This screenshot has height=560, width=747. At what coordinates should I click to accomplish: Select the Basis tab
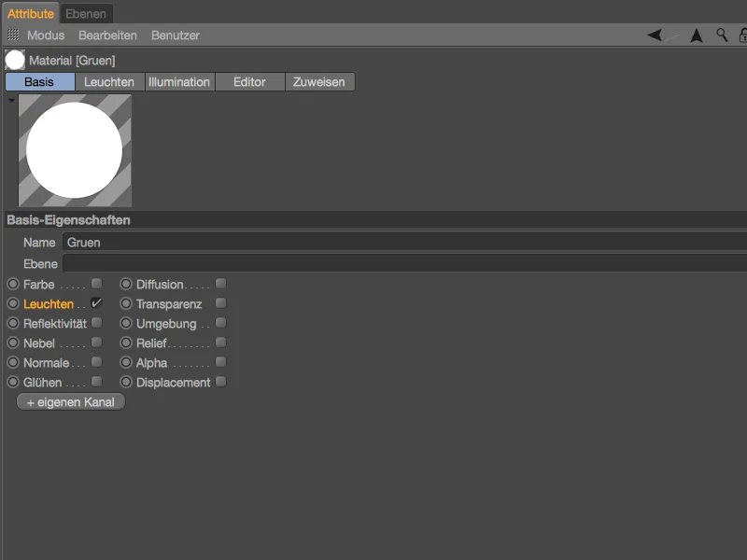(40, 82)
